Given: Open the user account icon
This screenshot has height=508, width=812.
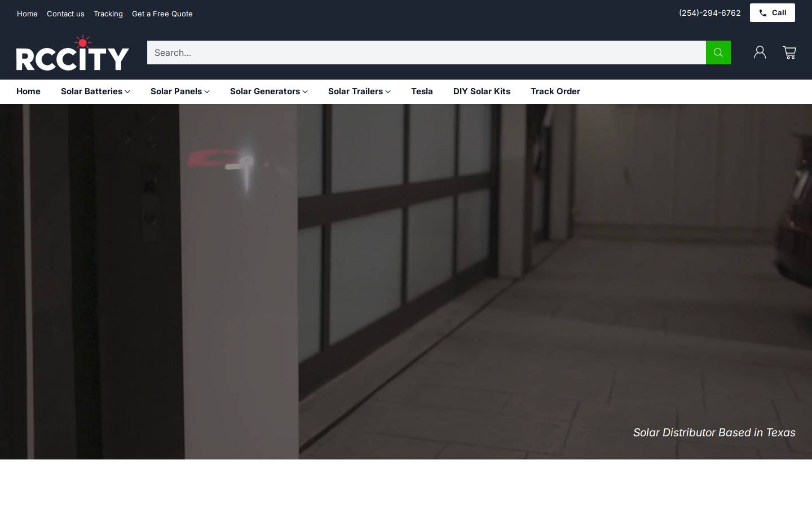Looking at the screenshot, I should pyautogui.click(x=760, y=52).
